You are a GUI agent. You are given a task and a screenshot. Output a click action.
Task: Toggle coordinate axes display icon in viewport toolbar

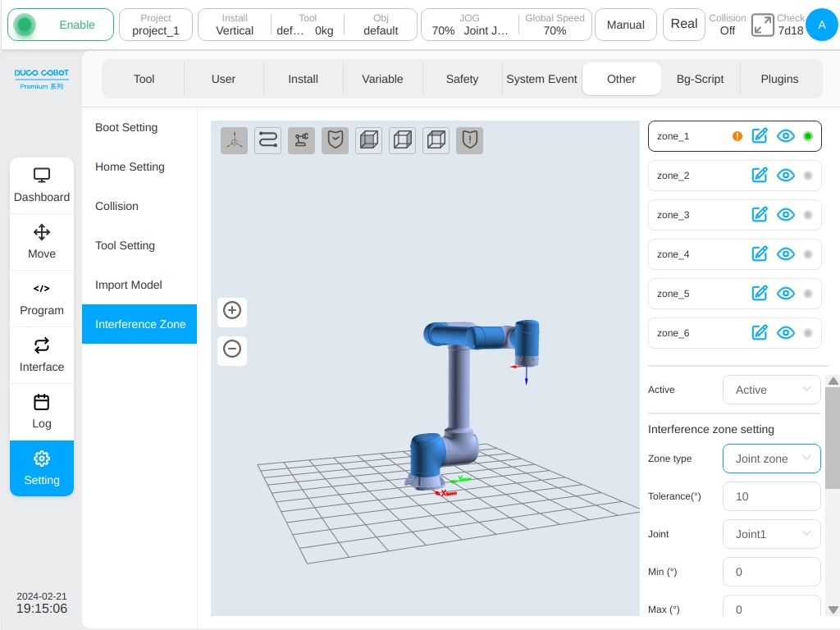(x=234, y=140)
